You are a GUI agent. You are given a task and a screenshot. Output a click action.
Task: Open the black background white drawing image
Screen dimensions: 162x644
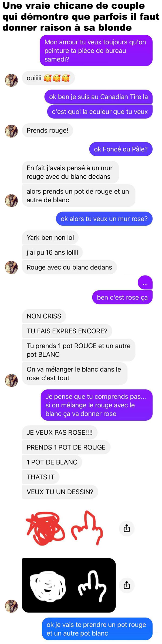69,585
